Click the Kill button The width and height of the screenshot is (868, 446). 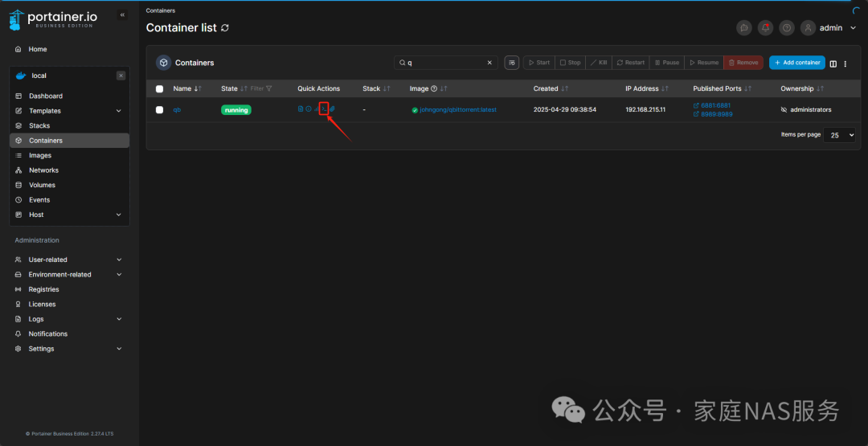coord(599,63)
